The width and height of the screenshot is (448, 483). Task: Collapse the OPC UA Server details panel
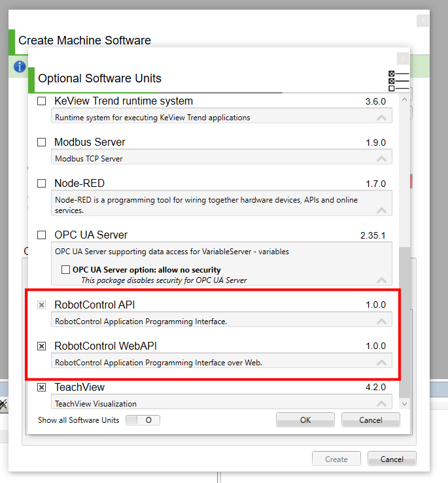(381, 280)
